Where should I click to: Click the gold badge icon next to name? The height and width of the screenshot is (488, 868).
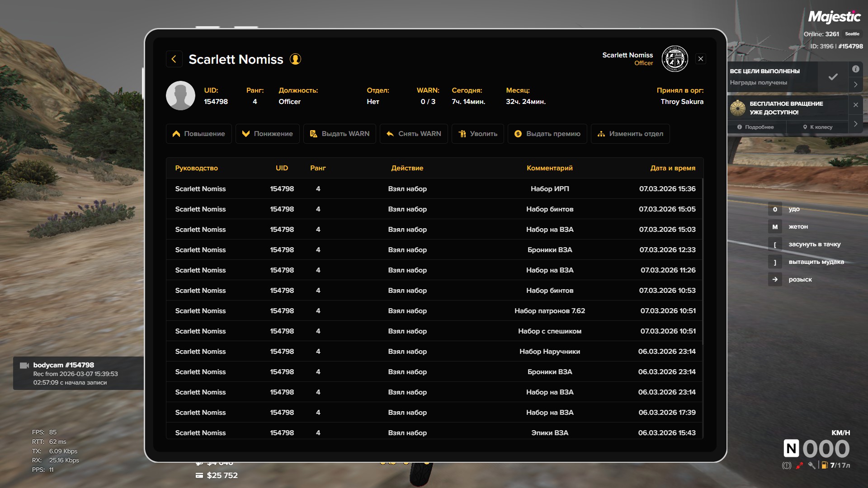(x=295, y=59)
